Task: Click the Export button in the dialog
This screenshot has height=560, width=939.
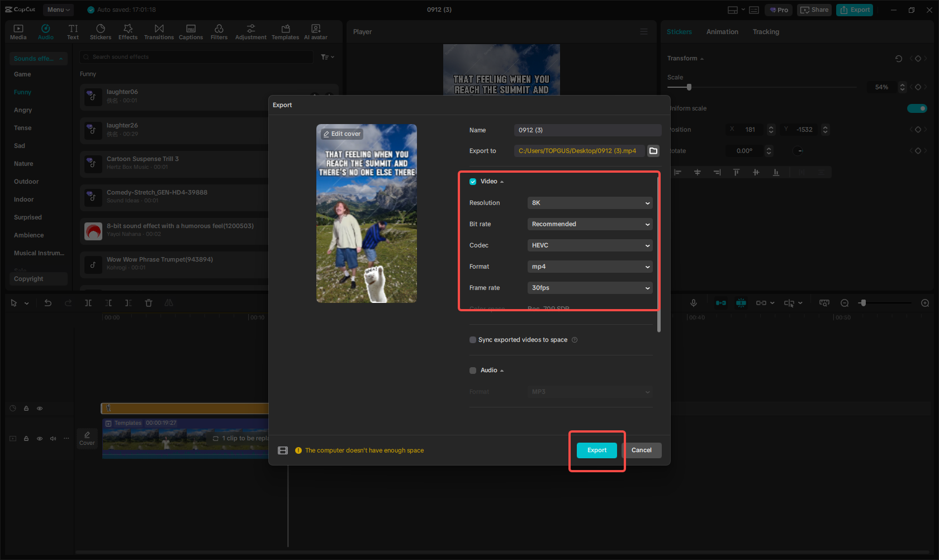Action: (596, 450)
